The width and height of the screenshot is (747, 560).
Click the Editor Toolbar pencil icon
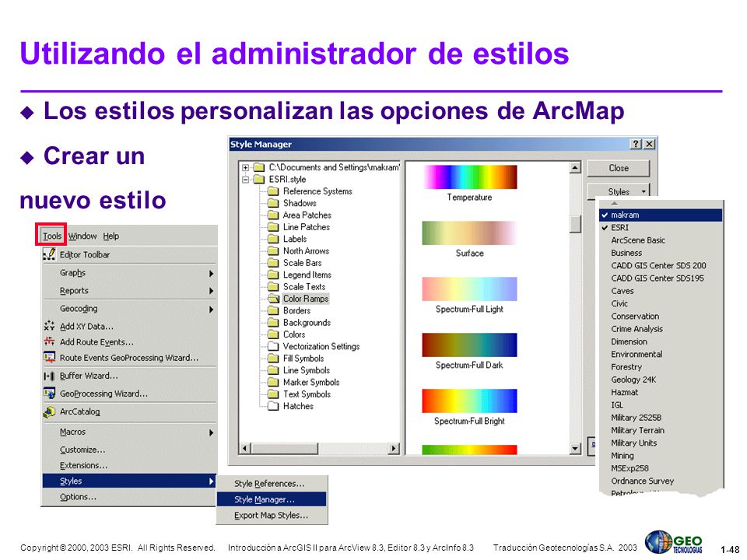click(x=49, y=255)
